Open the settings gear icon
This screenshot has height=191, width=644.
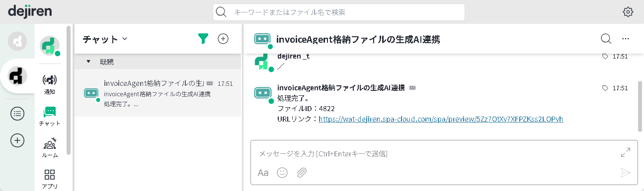[x=628, y=12]
